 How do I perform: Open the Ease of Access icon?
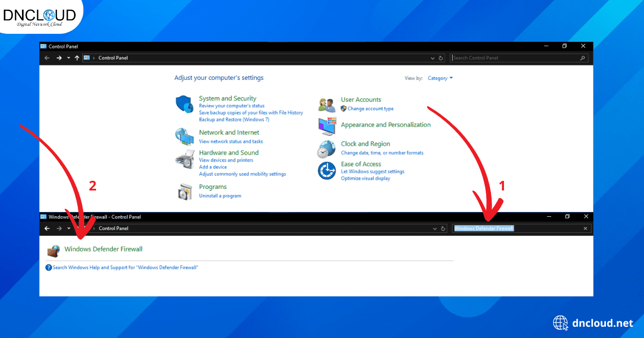[327, 171]
